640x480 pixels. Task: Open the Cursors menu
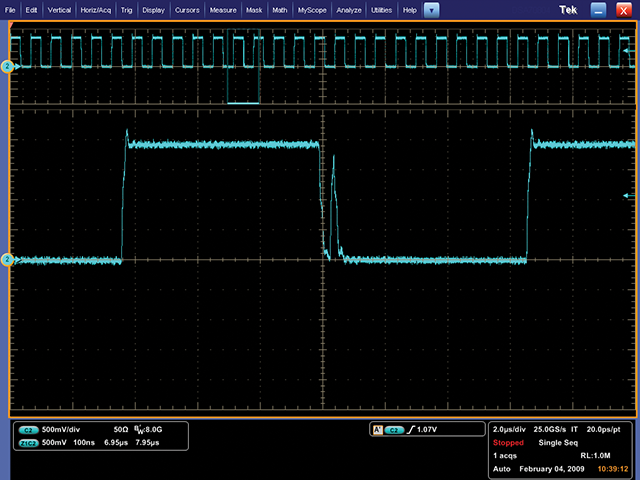pyautogui.click(x=186, y=9)
